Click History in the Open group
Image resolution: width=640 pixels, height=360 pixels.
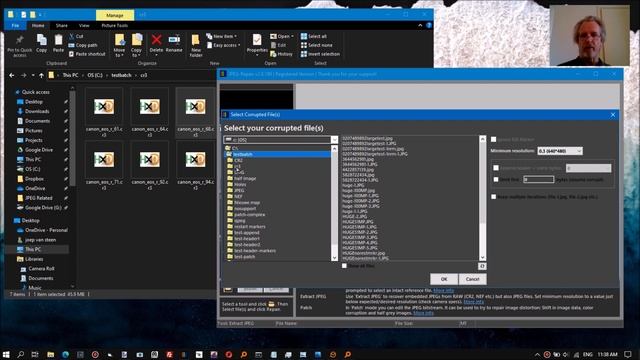pos(281,54)
